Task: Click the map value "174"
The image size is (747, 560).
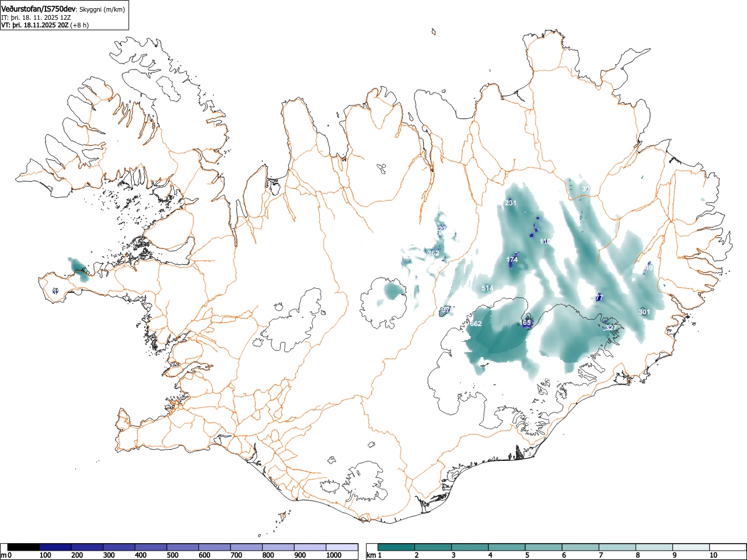Action: click(x=512, y=260)
